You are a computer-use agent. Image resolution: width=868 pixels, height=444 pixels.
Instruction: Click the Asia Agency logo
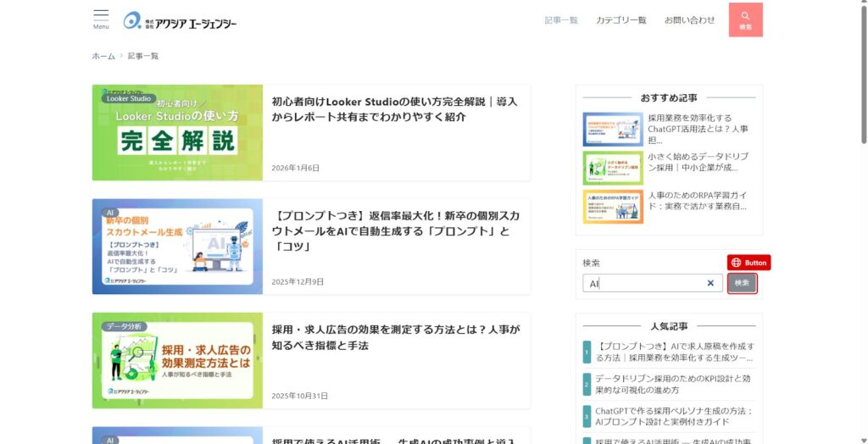tap(180, 21)
